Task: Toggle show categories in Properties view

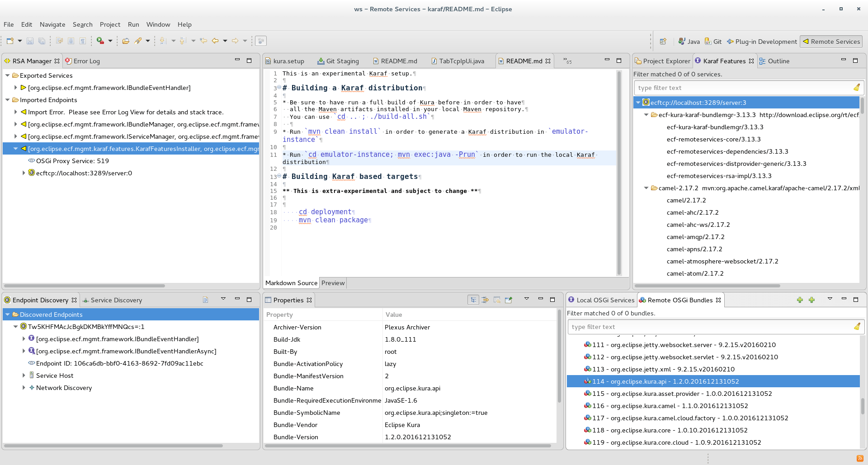Action: click(x=473, y=300)
